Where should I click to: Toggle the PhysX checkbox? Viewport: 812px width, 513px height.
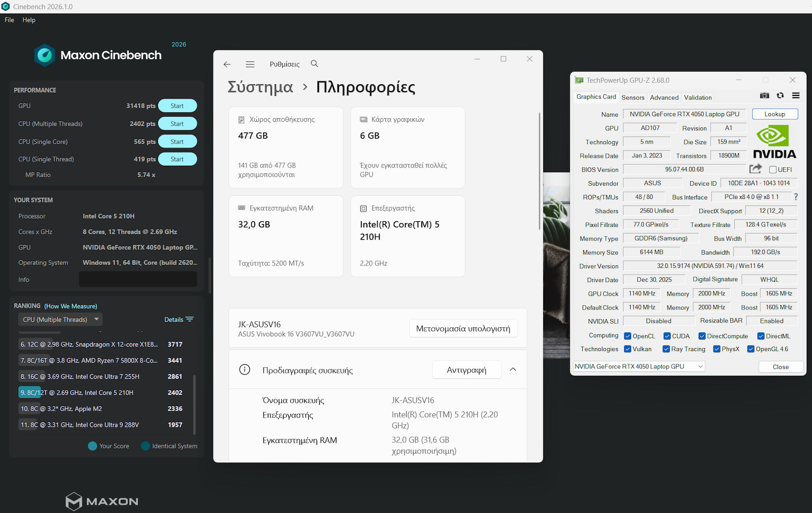click(717, 349)
